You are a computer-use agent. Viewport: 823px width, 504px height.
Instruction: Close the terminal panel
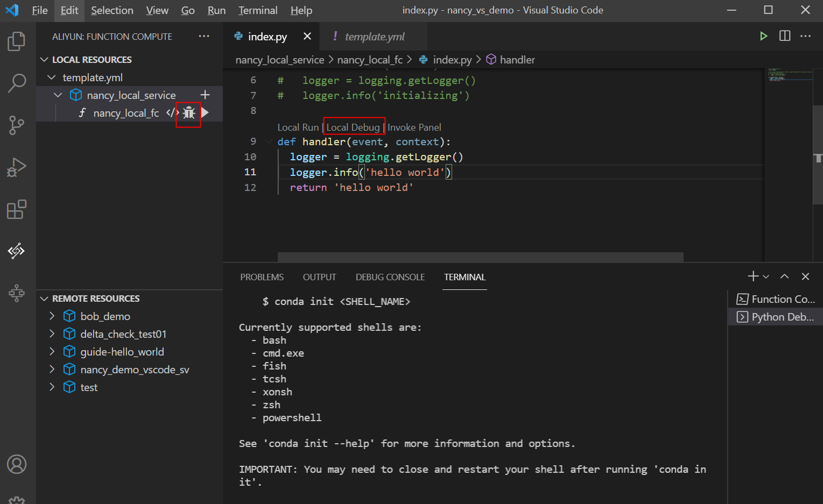805,276
